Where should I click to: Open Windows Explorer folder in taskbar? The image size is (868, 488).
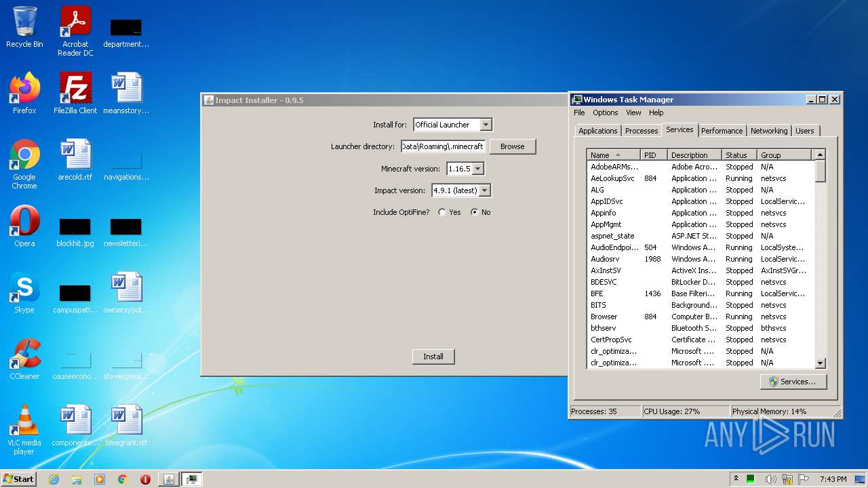pos(77,479)
